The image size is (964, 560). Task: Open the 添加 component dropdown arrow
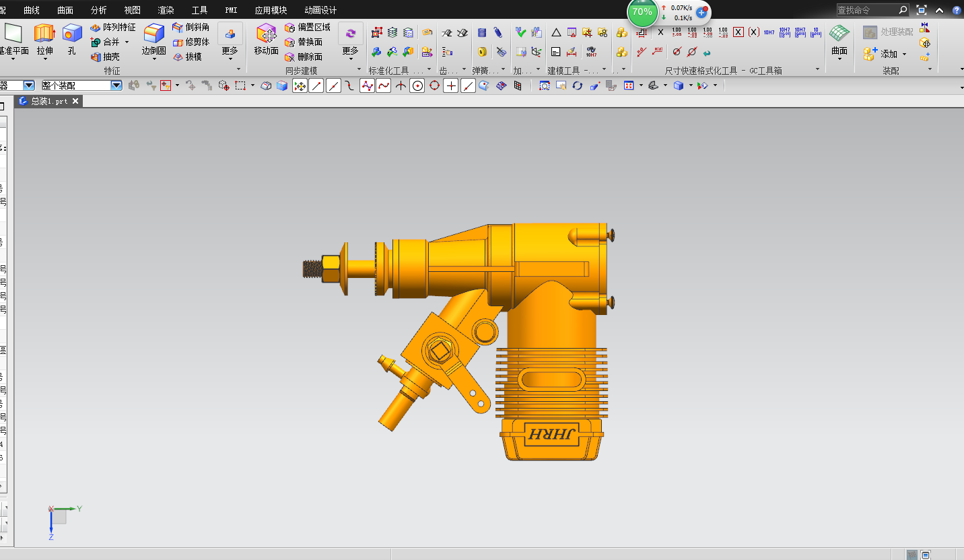(904, 55)
